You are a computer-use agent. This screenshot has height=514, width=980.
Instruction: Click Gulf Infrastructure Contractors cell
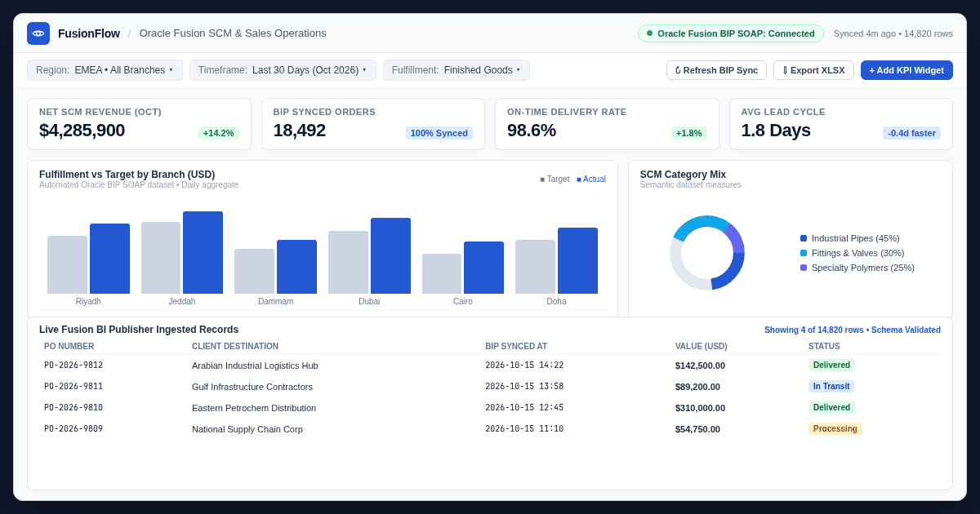click(252, 387)
